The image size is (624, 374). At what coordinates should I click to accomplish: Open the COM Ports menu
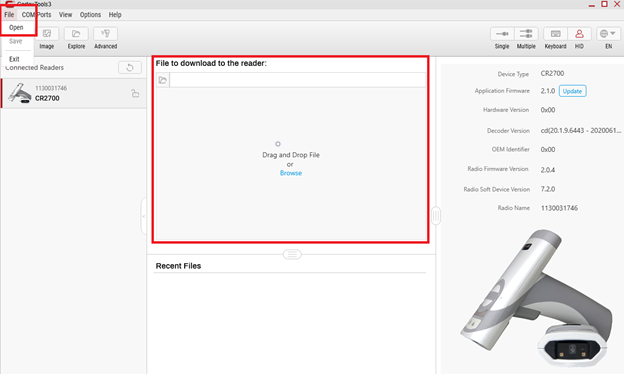36,15
